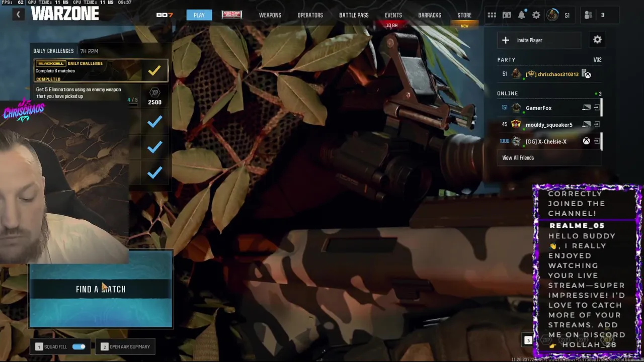Click the XP 2500 reward icon
The width and height of the screenshot is (644, 362).
pos(155,93)
